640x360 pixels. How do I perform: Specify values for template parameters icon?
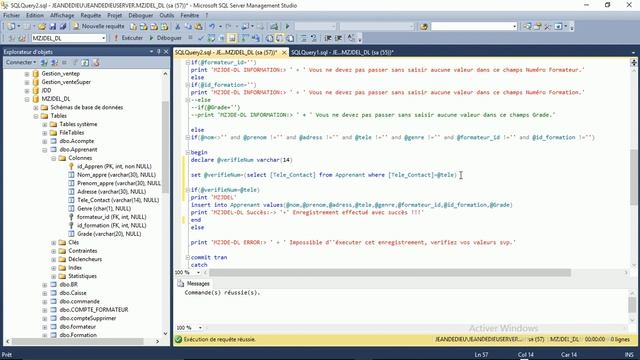pyautogui.click(x=351, y=38)
